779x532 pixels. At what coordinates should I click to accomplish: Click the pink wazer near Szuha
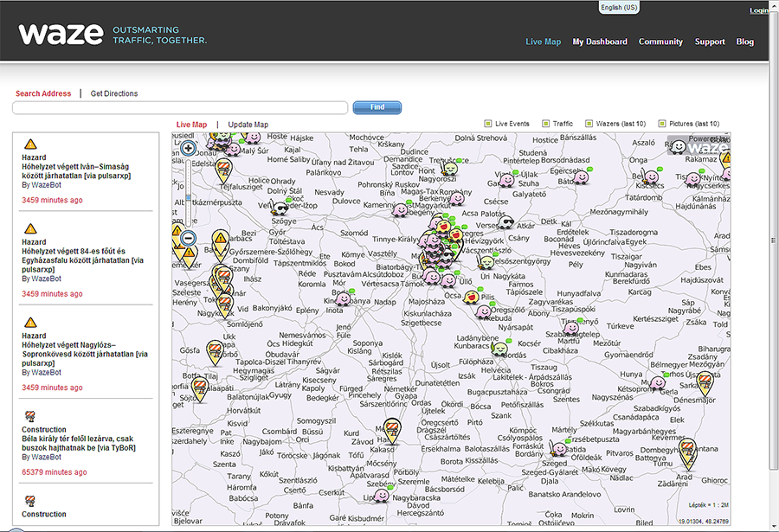tap(506, 179)
